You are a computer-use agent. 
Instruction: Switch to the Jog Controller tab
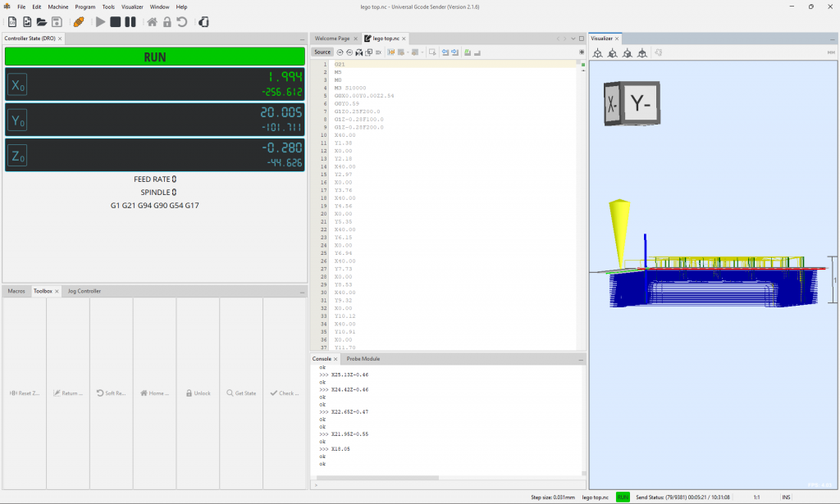point(84,291)
